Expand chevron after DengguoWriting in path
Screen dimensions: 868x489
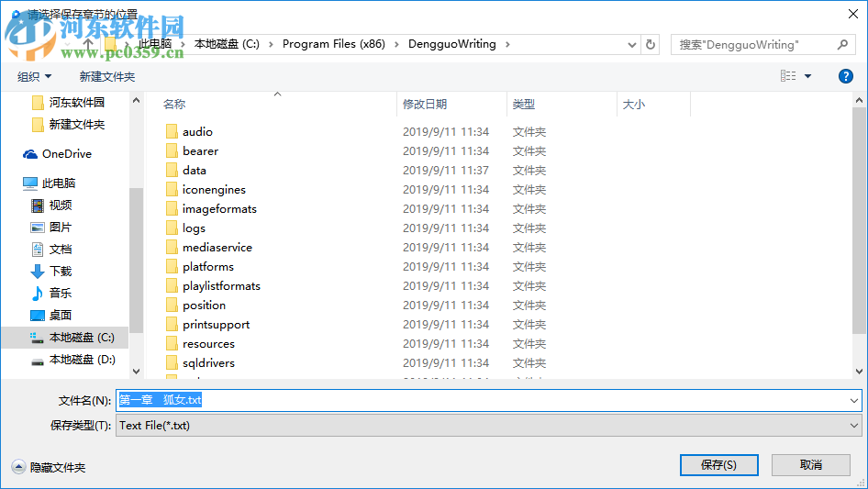tap(507, 44)
